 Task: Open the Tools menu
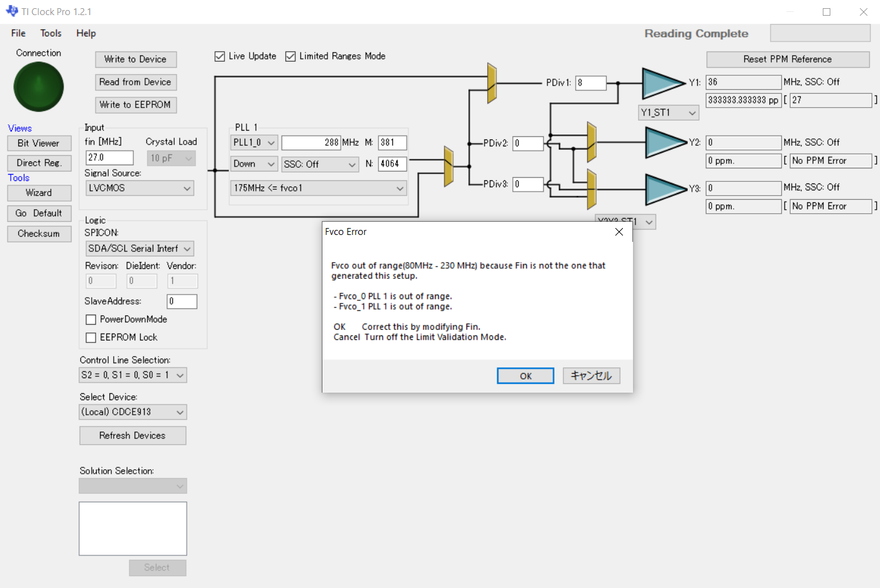pos(51,33)
